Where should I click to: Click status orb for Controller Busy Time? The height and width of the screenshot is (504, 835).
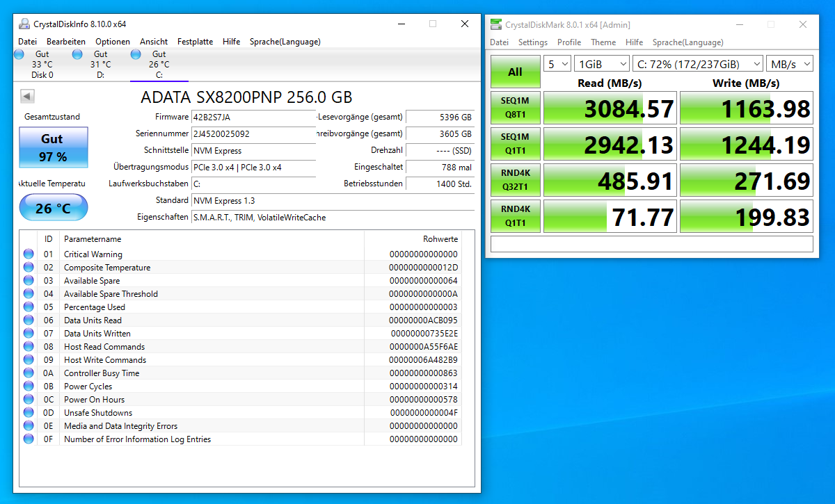tap(29, 373)
